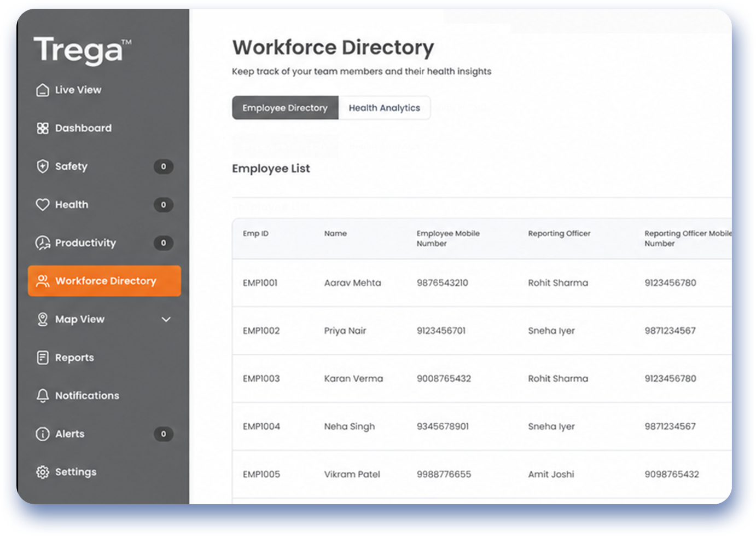The height and width of the screenshot is (536, 756).
Task: Select the EMP1004 cell
Action: click(x=261, y=427)
